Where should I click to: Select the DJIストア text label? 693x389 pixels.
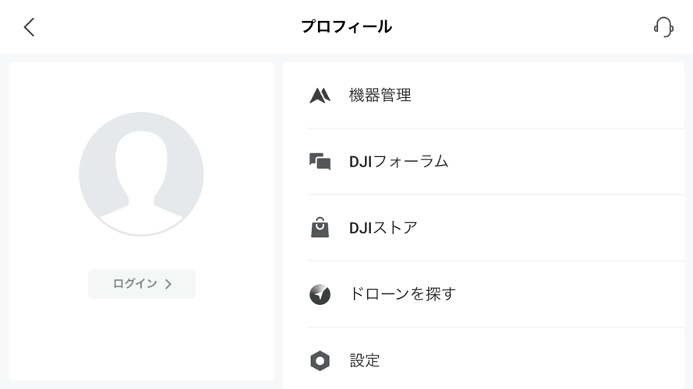tap(383, 228)
